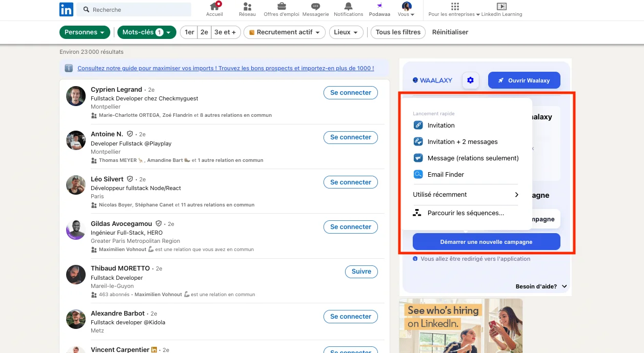
Task: Click Tous les filtres button
Action: tap(398, 32)
